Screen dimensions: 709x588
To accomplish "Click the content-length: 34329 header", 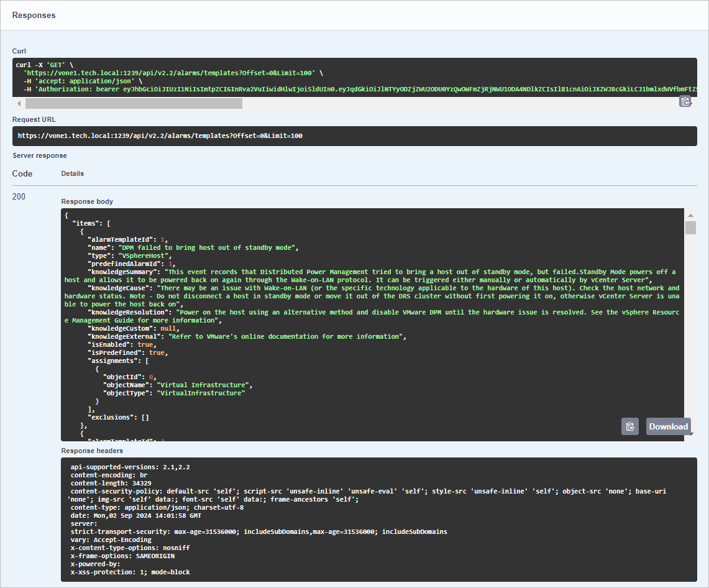I will 111,484.
